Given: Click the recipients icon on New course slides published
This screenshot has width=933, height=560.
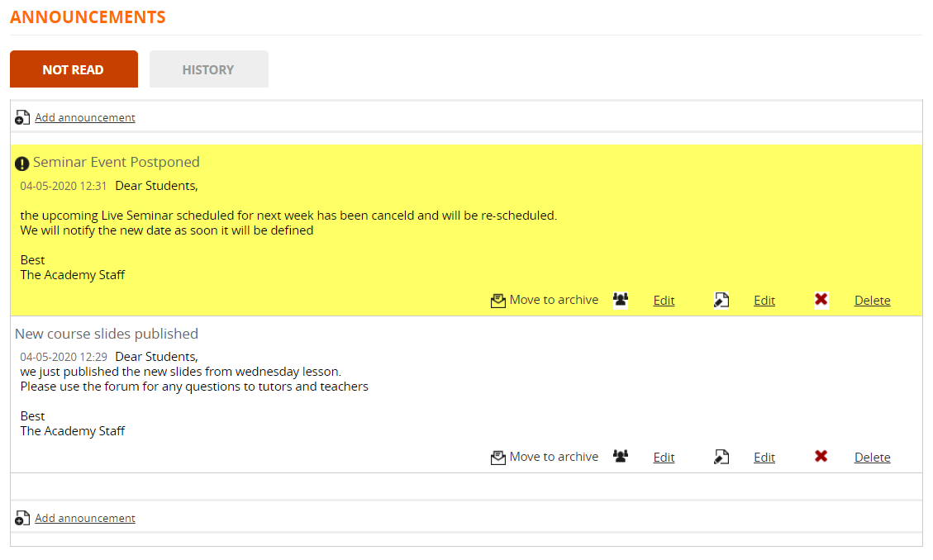Looking at the screenshot, I should tap(621, 457).
